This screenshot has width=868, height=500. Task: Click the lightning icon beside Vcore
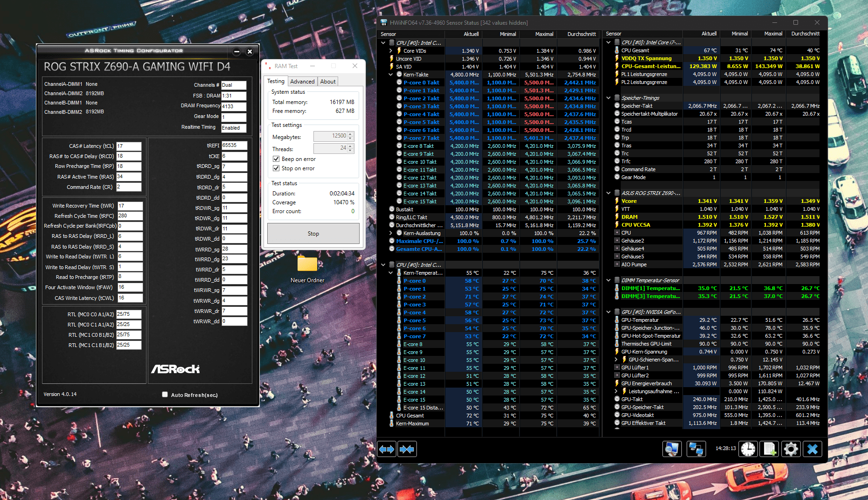tap(617, 201)
